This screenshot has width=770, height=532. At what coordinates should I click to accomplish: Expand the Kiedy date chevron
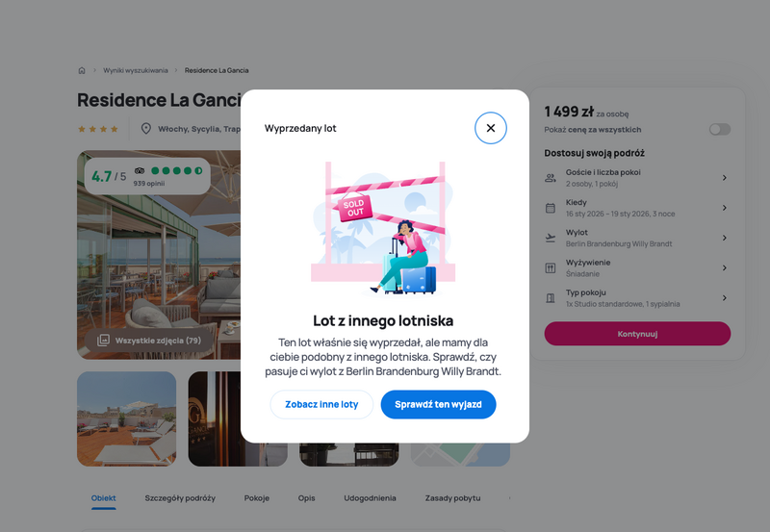click(725, 208)
